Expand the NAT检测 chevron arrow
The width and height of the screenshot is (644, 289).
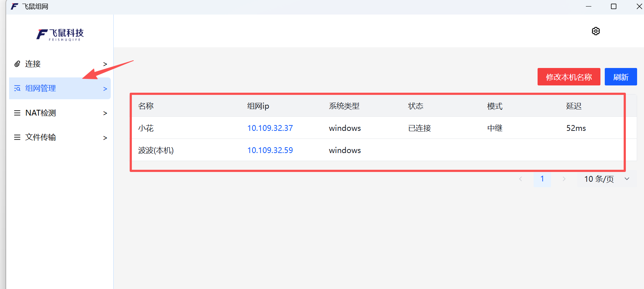105,113
